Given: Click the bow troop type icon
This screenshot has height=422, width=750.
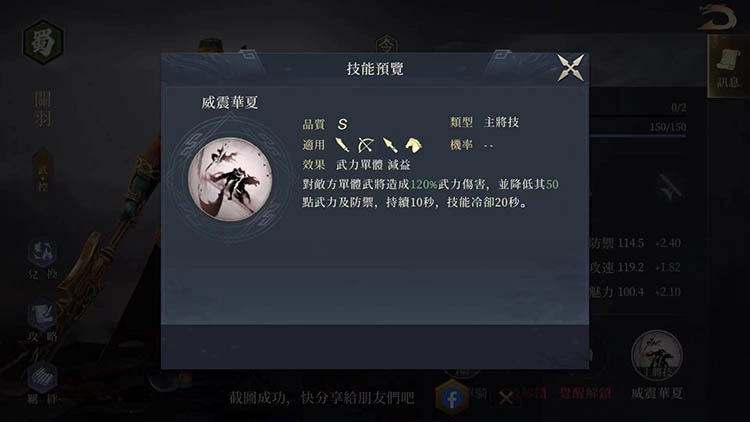Looking at the screenshot, I should 366,145.
